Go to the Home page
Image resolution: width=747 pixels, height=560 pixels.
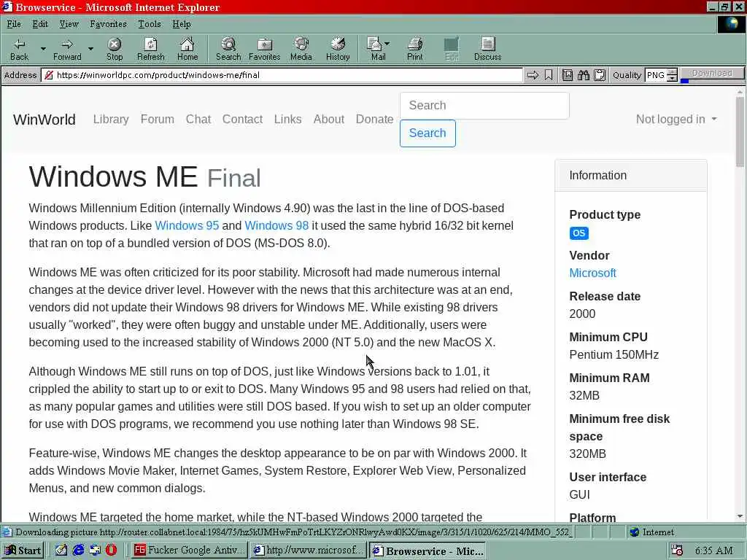pyautogui.click(x=187, y=49)
